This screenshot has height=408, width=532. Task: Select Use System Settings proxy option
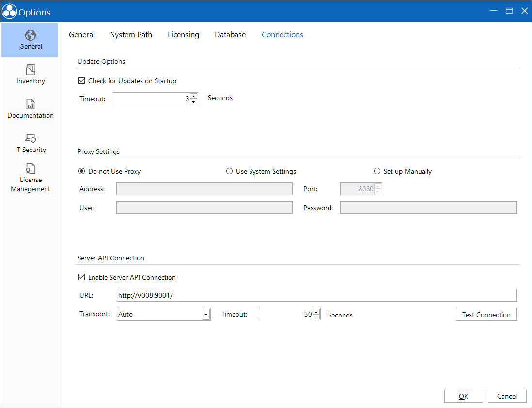point(229,171)
